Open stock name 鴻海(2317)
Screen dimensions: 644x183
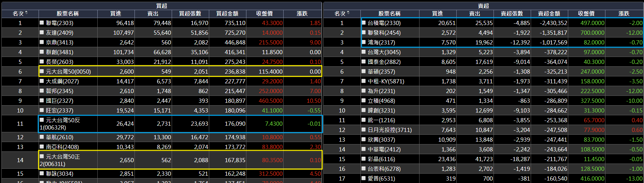381,42
